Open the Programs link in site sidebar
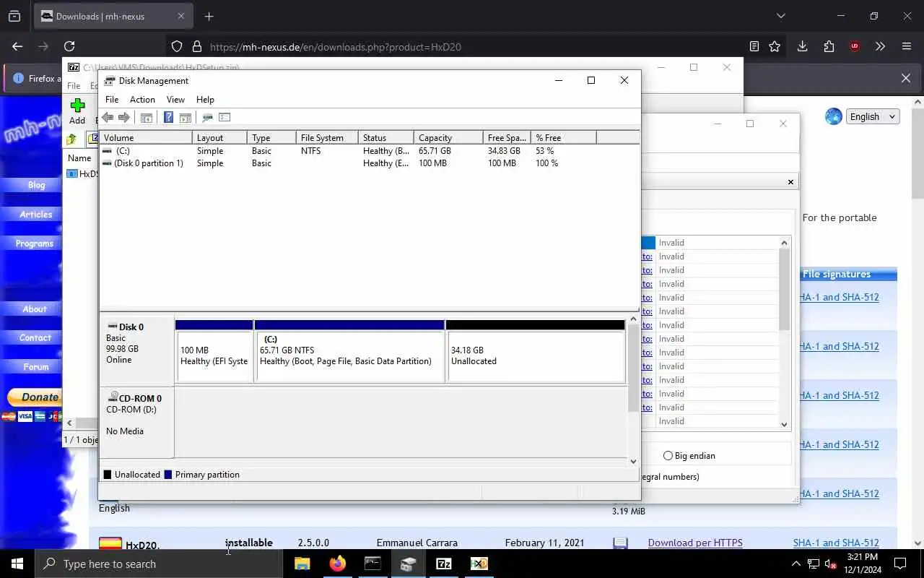 tap(35, 243)
